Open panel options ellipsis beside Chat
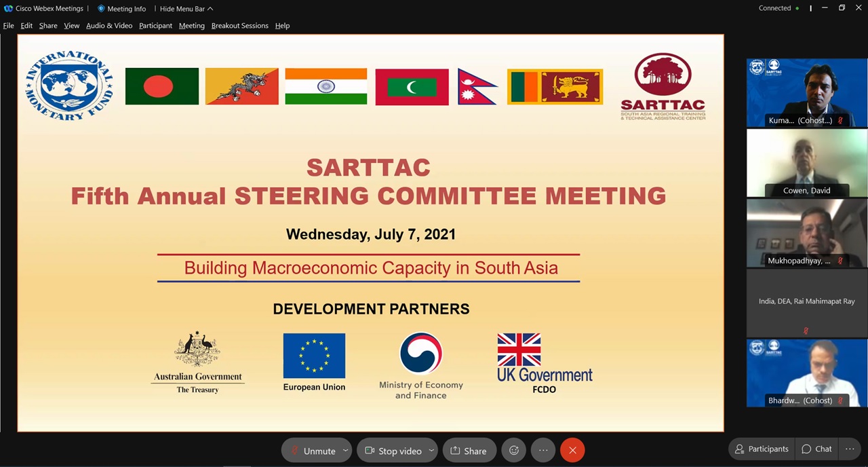Image resolution: width=868 pixels, height=467 pixels. click(x=850, y=449)
